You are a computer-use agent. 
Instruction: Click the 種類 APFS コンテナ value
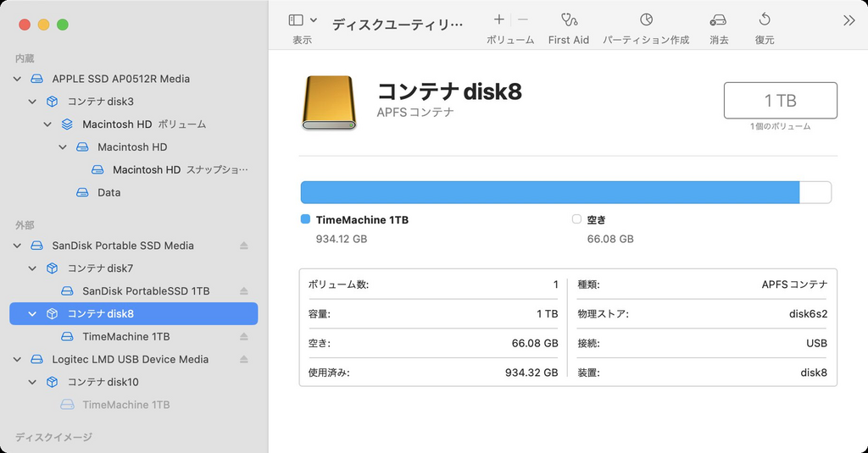click(794, 285)
